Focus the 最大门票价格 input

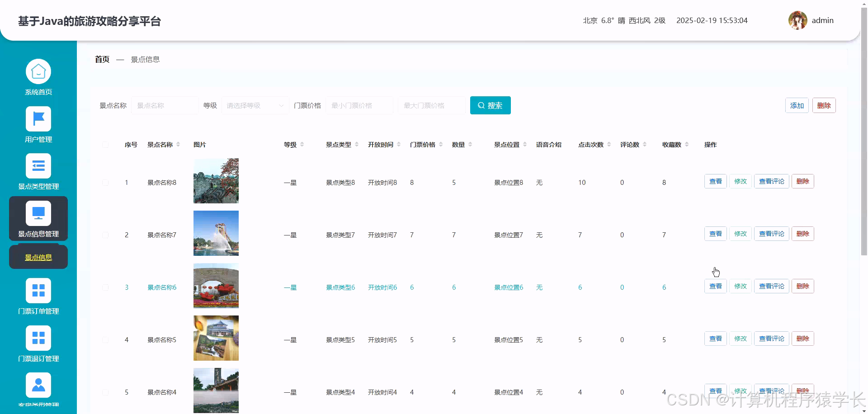[x=432, y=105]
